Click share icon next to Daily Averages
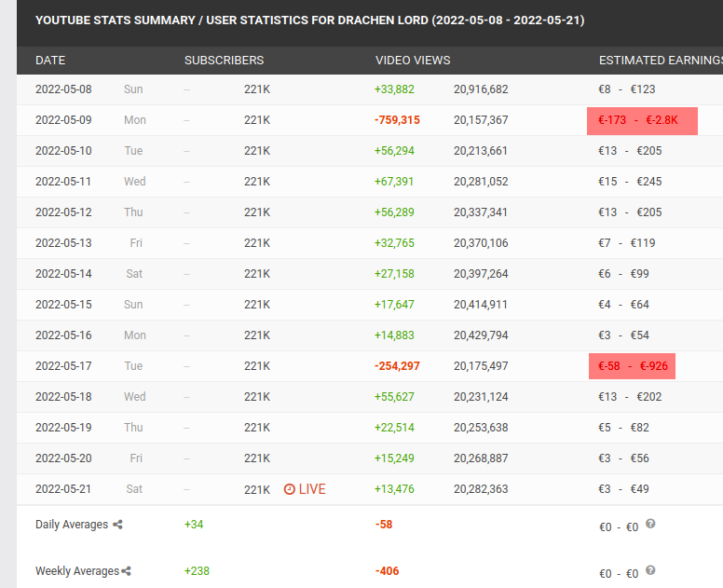The width and height of the screenshot is (723, 588). [117, 525]
